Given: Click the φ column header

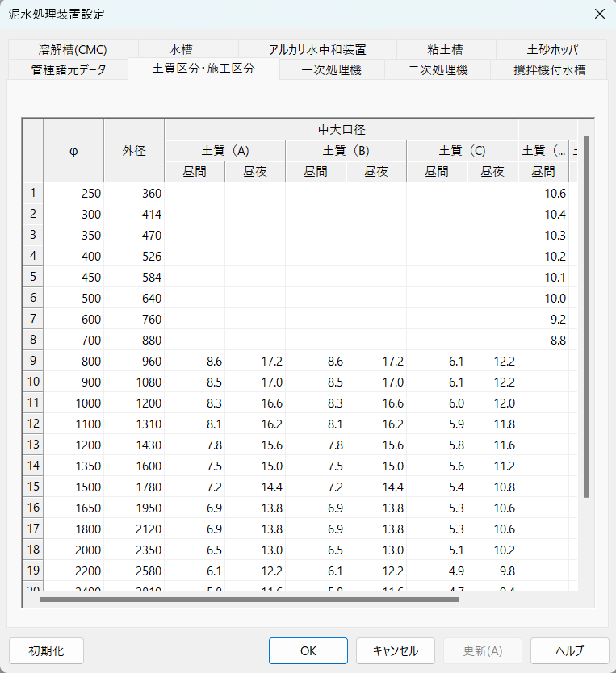Looking at the screenshot, I should [x=73, y=150].
